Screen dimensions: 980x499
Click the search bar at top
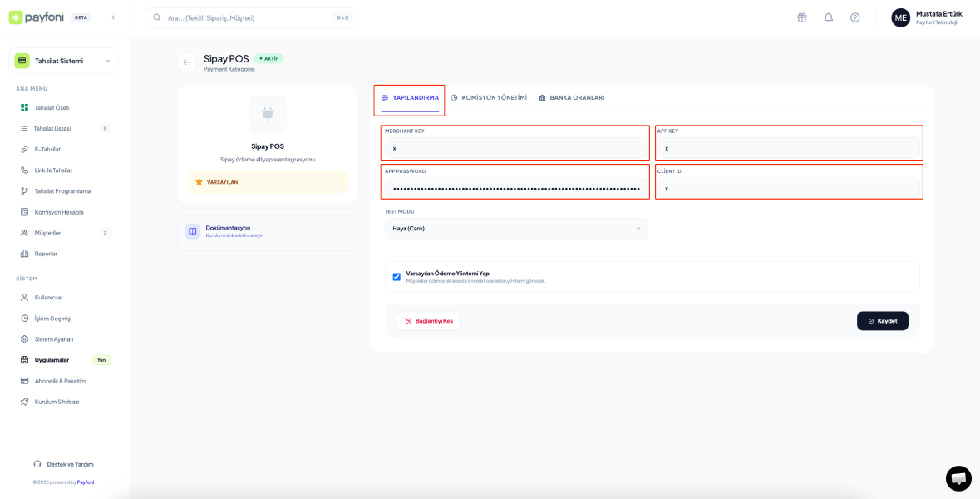pyautogui.click(x=250, y=17)
